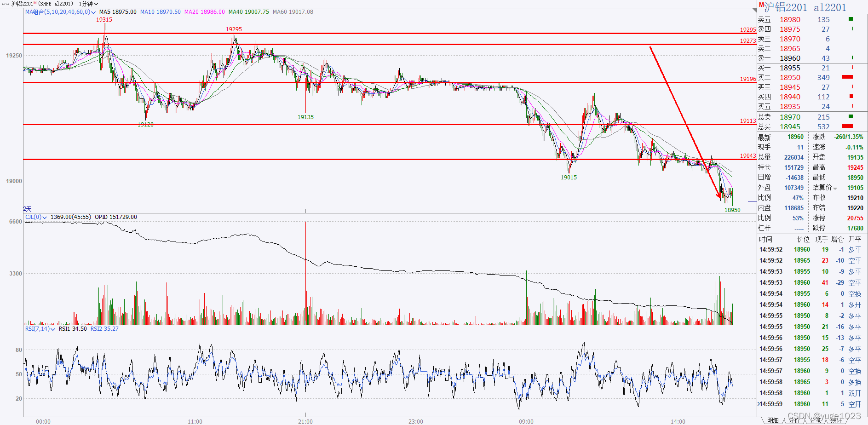Click the 09:00 time axis label
This screenshot has height=425, width=868.
[526, 421]
